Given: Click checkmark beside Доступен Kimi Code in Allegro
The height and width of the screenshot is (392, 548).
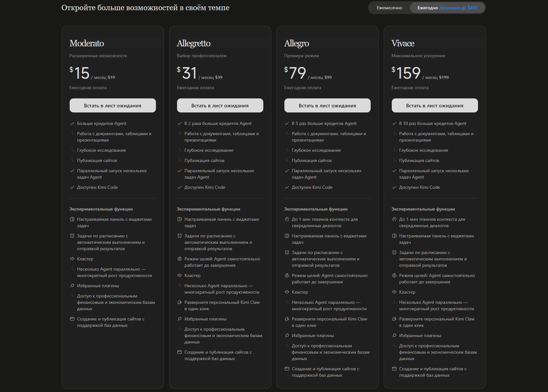Looking at the screenshot, I should tap(287, 188).
